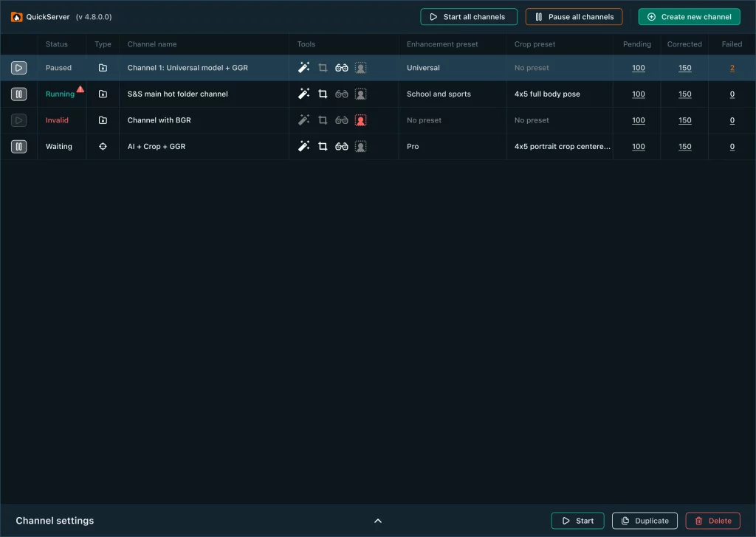Click the hot folder type icon for Channel 1
The height and width of the screenshot is (537, 756).
103,68
